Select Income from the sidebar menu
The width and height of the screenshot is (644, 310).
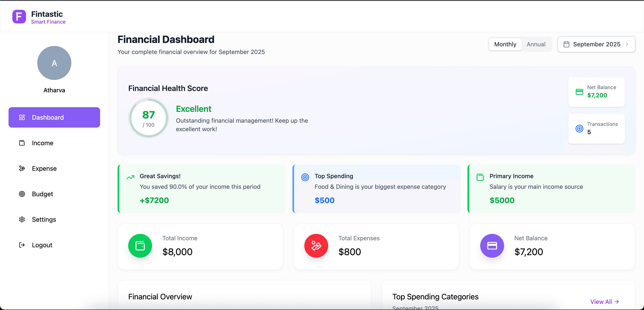coord(43,143)
